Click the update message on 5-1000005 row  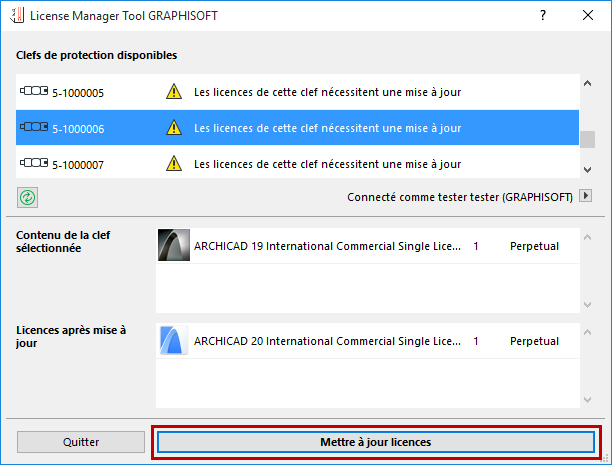(327, 92)
